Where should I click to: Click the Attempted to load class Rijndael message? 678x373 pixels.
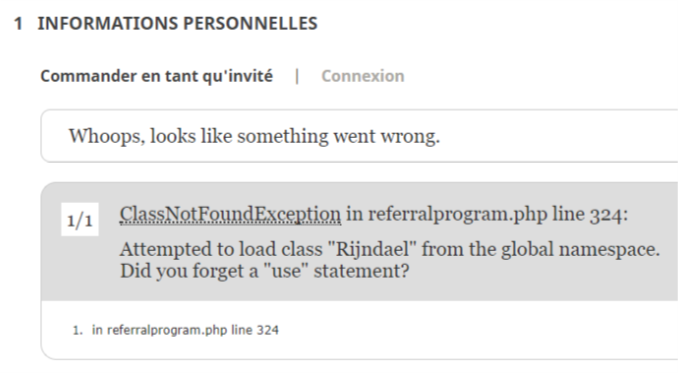(390, 249)
